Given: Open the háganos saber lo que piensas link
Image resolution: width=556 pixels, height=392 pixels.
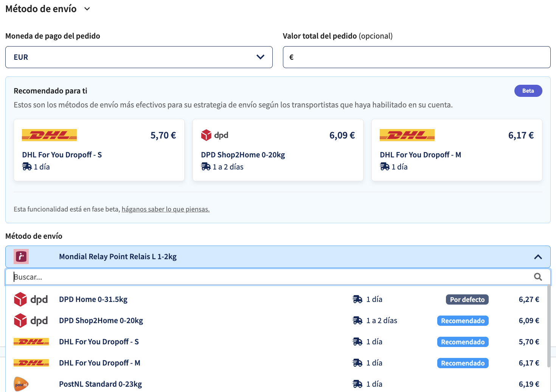Looking at the screenshot, I should click(166, 209).
